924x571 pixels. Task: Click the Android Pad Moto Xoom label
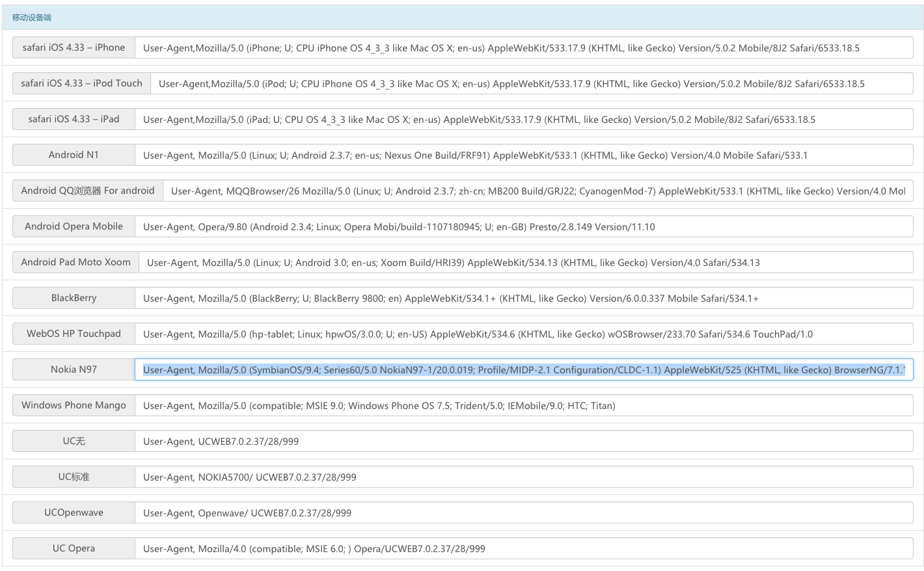(75, 262)
